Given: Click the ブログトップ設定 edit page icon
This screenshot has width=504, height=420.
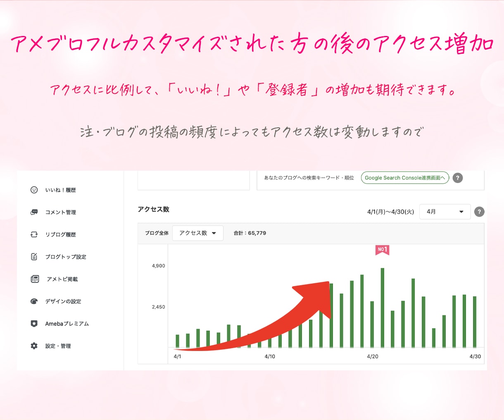Looking at the screenshot, I should (x=34, y=257).
